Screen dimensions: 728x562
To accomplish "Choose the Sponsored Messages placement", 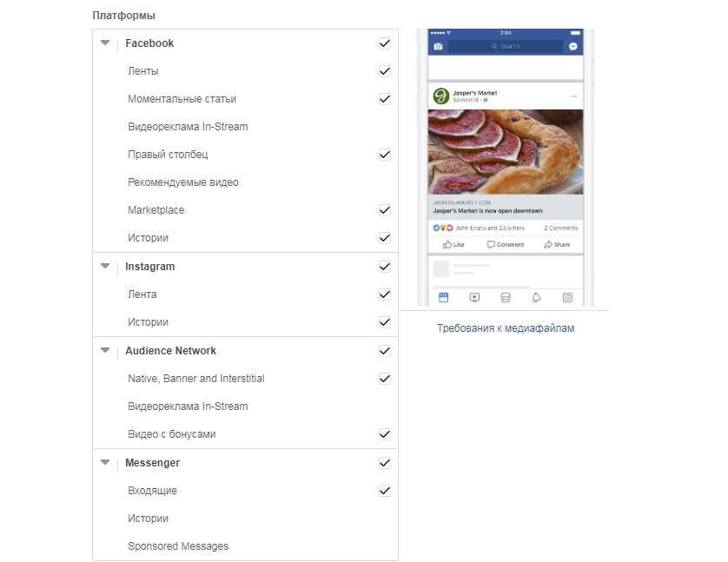I will [x=178, y=546].
